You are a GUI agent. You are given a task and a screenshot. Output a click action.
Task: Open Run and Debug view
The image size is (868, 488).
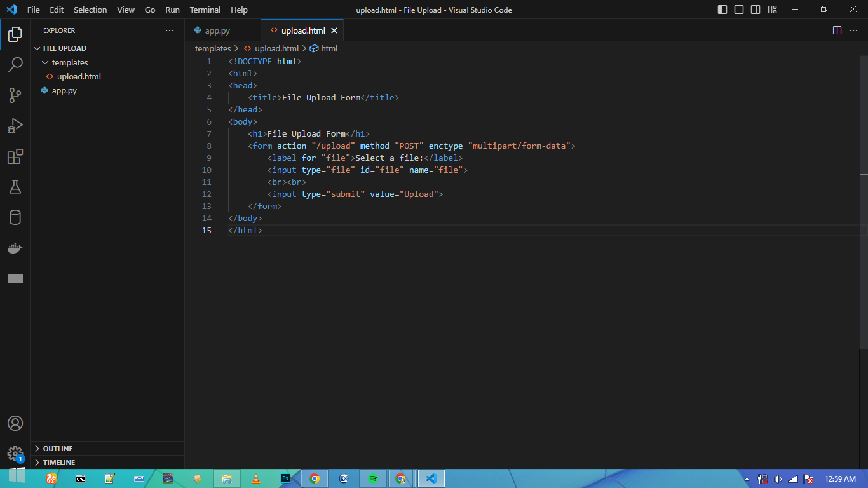coord(15,126)
